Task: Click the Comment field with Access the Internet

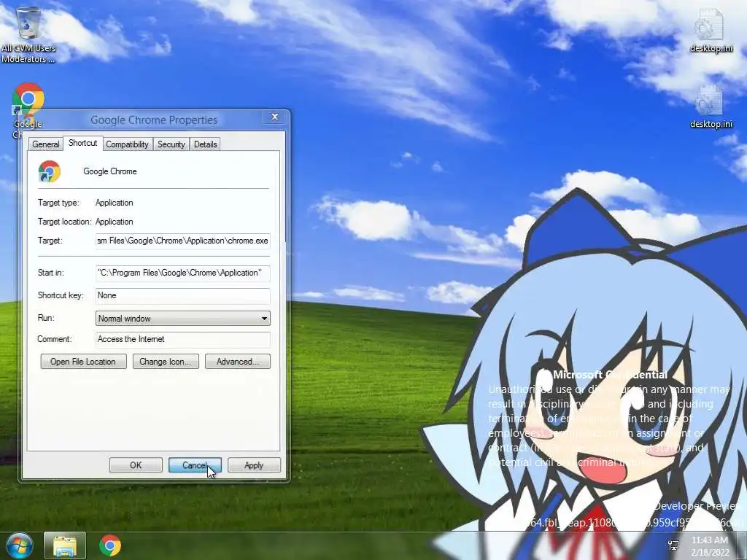Action: (x=183, y=340)
